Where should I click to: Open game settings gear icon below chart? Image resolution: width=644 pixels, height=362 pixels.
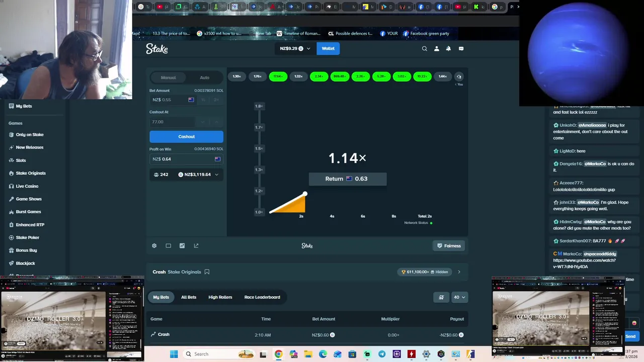tap(154, 246)
